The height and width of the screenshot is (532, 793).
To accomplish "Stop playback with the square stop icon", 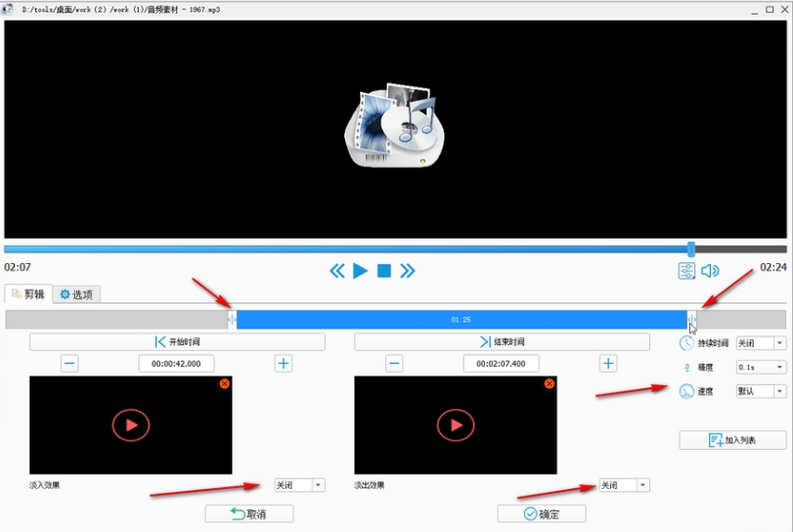I will click(384, 271).
